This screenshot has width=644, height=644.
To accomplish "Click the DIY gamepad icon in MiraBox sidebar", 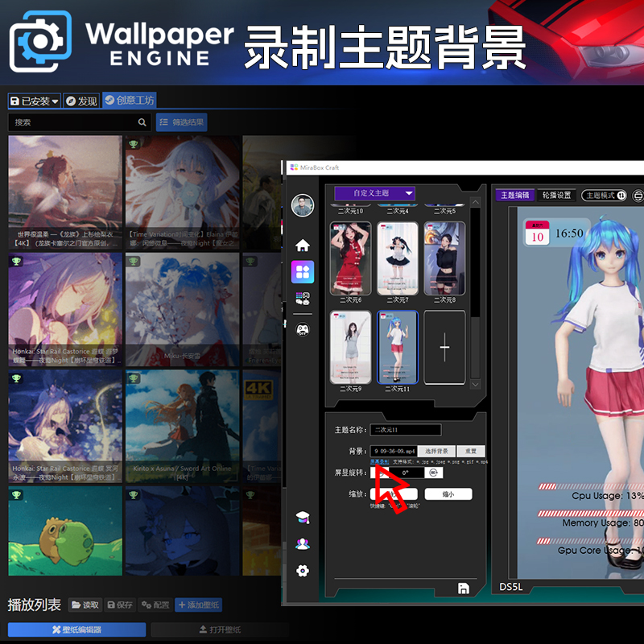I will [x=303, y=329].
